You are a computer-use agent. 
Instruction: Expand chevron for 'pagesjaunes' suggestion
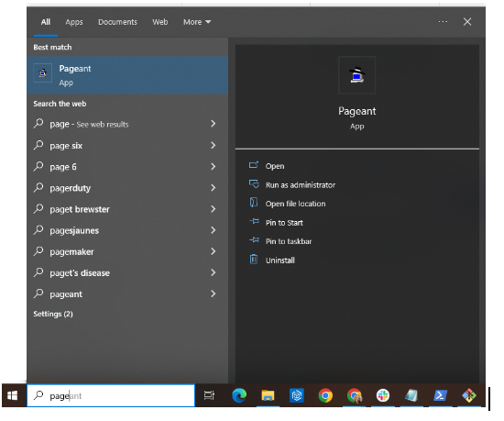[214, 230]
